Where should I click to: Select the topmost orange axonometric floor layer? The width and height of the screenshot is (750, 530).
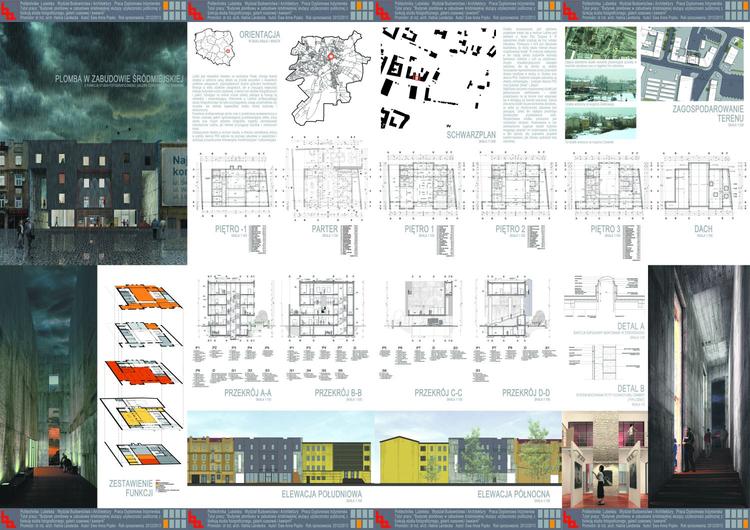pyautogui.click(x=147, y=297)
